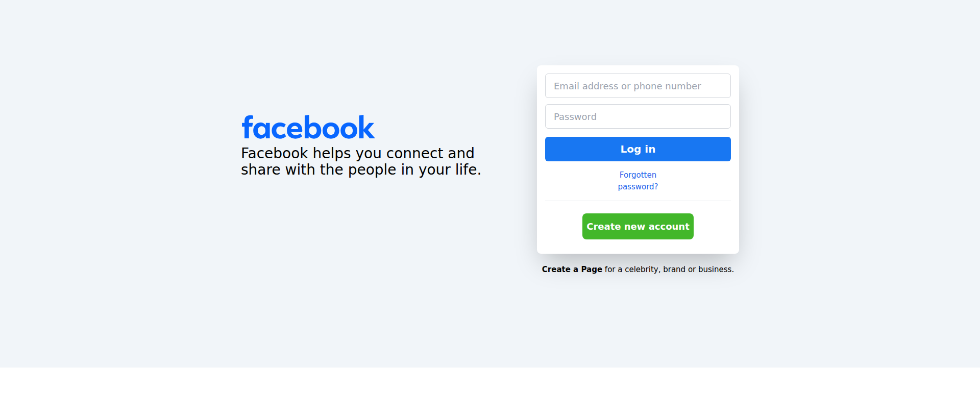980x414 pixels.
Task: Click the word 'Page' below the login card
Action: click(592, 269)
